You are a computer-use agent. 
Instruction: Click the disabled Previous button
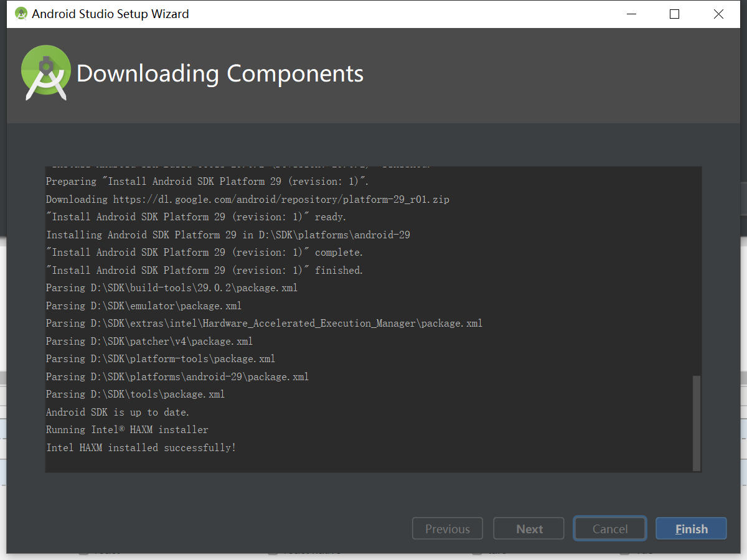click(448, 529)
